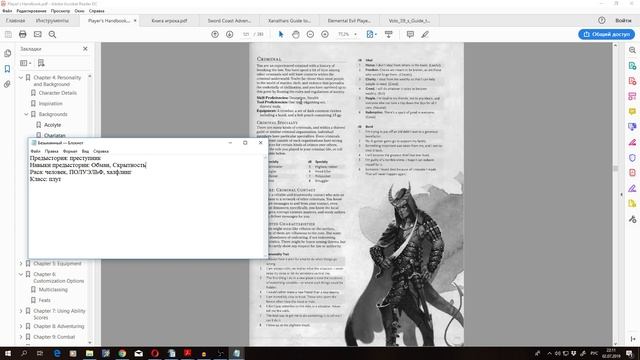Switch to Sword Coast Adven... tab
Viewport: 640px width, 360px height.
pyautogui.click(x=229, y=20)
